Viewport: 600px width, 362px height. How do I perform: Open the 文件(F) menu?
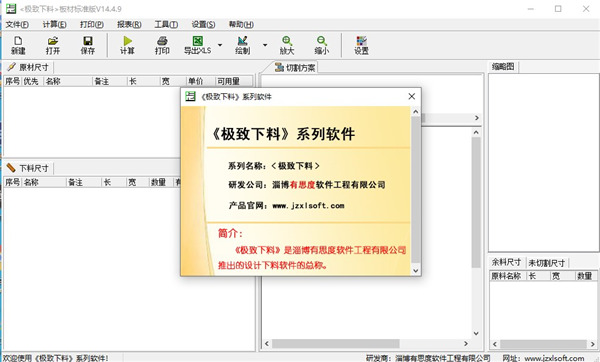point(17,24)
